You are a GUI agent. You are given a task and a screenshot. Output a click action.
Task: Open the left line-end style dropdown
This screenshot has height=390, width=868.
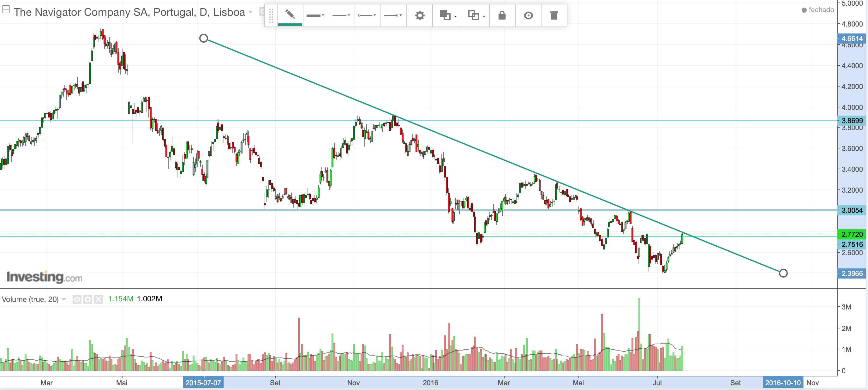367,15
